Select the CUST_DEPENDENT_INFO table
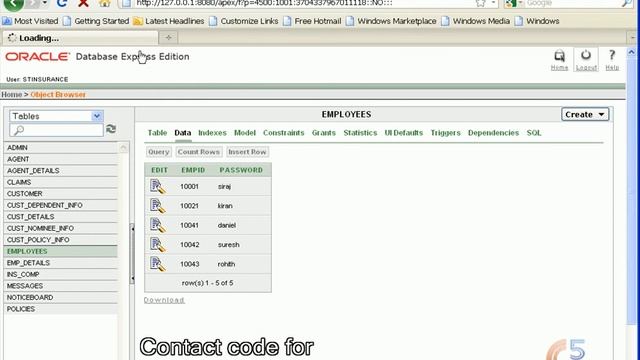The image size is (640, 360). point(60,205)
